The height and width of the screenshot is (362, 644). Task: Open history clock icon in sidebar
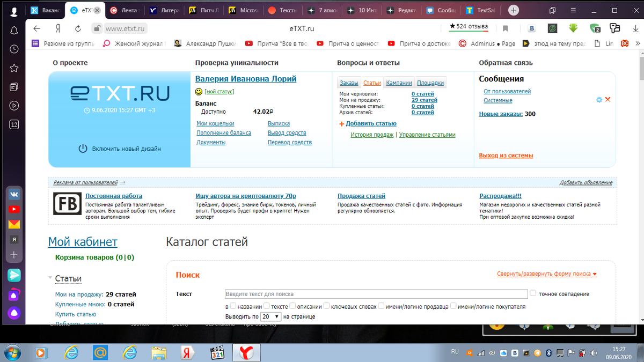pos(14,49)
